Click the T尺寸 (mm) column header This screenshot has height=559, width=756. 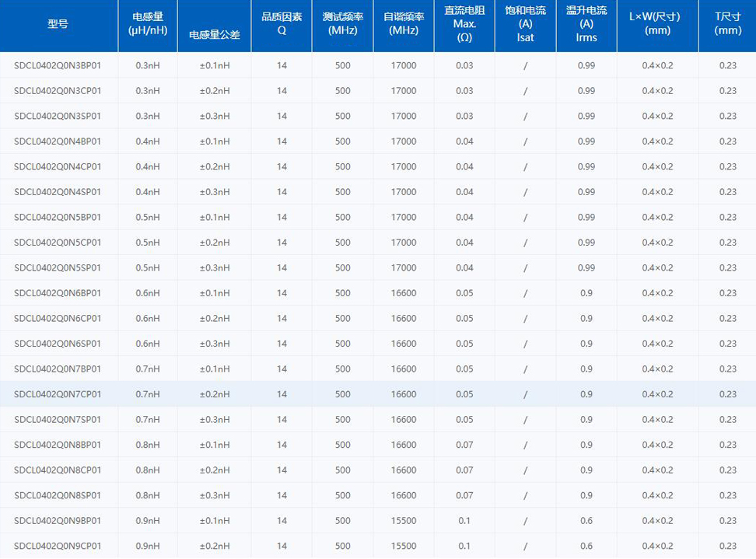(x=727, y=24)
